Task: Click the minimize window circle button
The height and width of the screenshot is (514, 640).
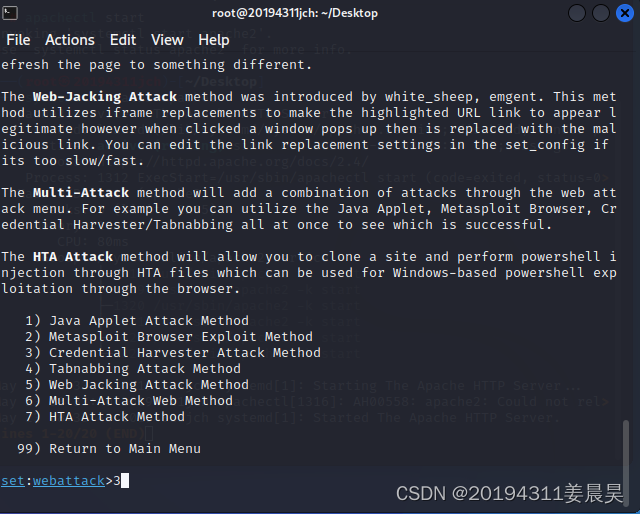Action: click(x=577, y=13)
